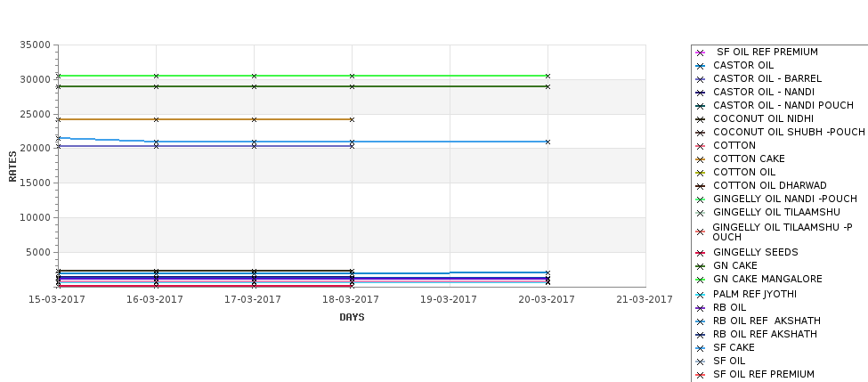
Task: Click the GINGELLY SEEDS legend marker icon
Action: (701, 253)
